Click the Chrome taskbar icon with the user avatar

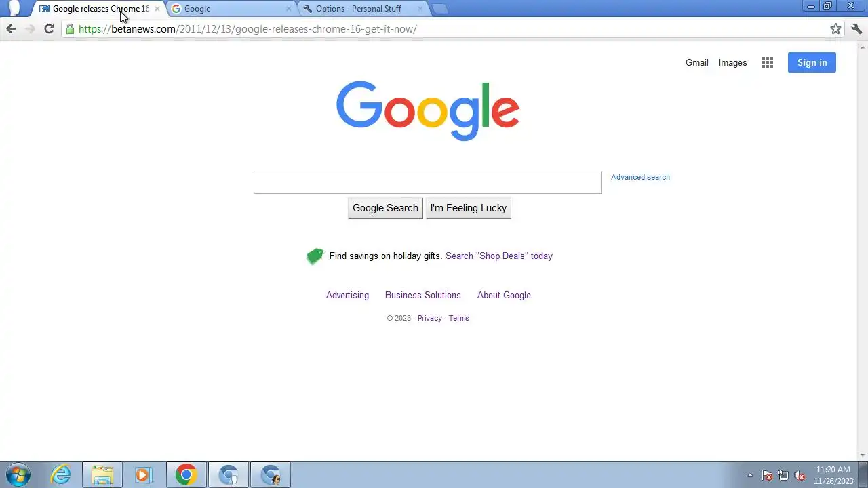[271, 475]
